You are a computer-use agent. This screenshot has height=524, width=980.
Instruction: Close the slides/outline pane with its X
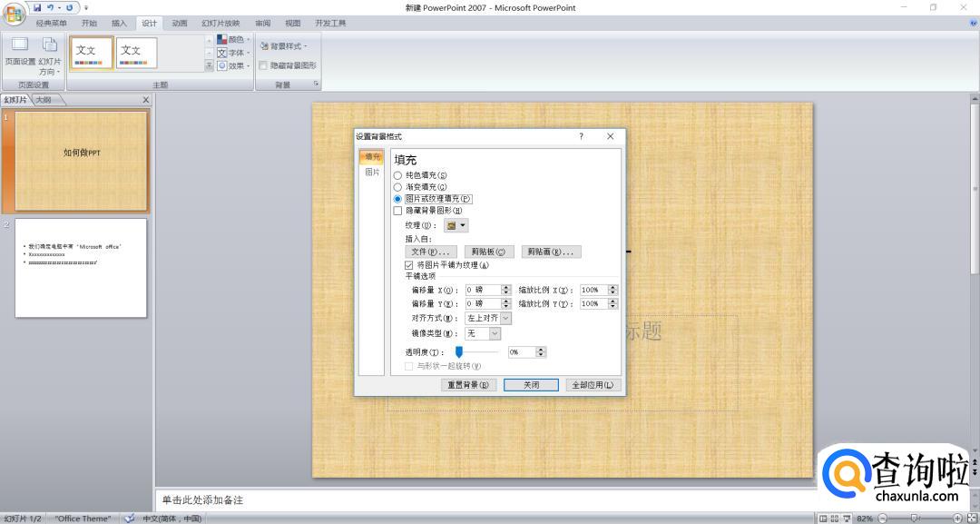tap(145, 100)
